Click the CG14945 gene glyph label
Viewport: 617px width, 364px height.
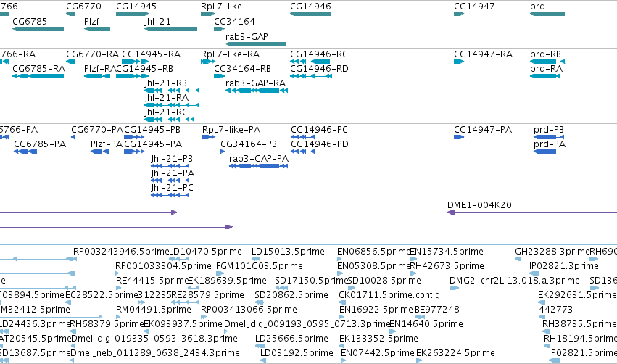[x=136, y=7]
